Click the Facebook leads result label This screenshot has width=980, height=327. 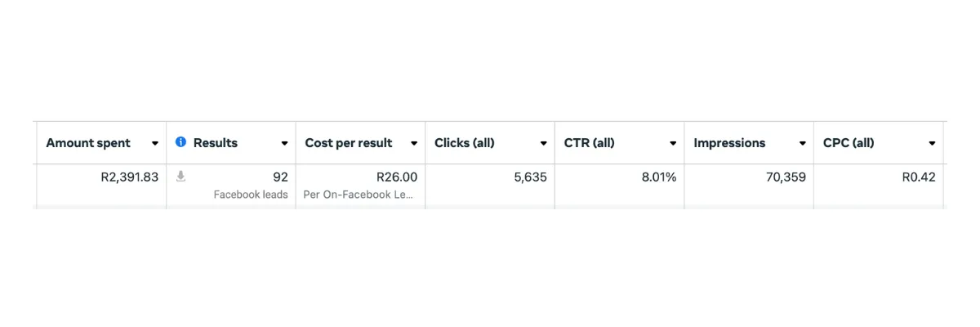coord(251,195)
